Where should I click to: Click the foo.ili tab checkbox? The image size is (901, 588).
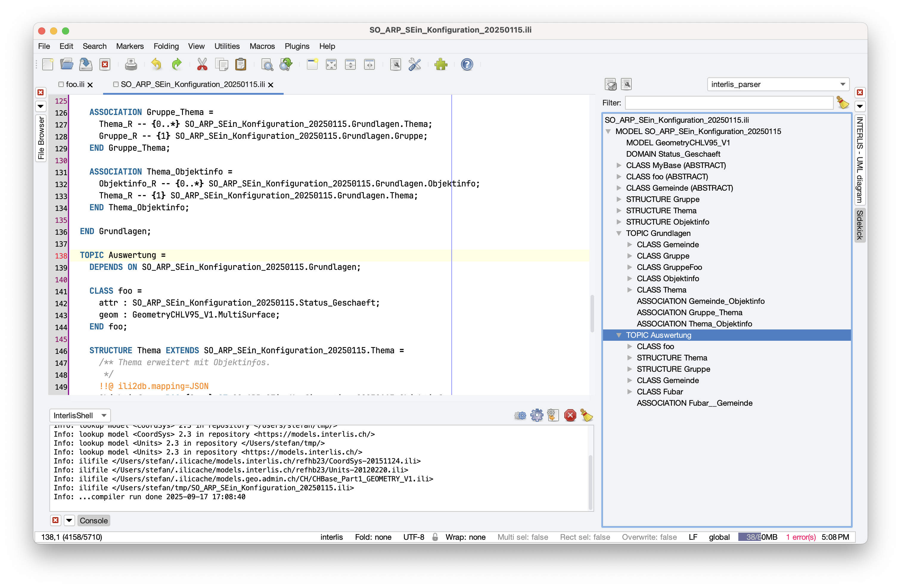[x=61, y=84]
